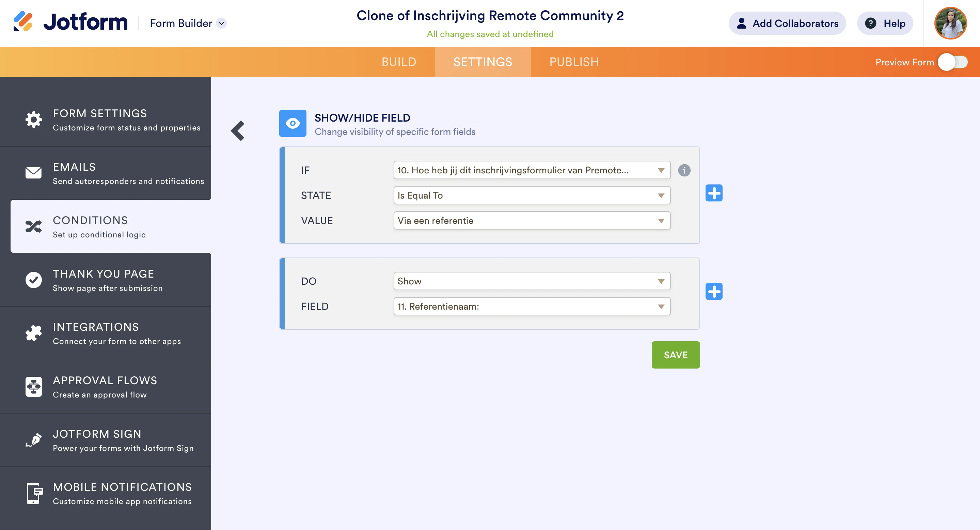980x530 pixels.
Task: Open Thank You Page via checkmark icon
Action: tap(33, 280)
